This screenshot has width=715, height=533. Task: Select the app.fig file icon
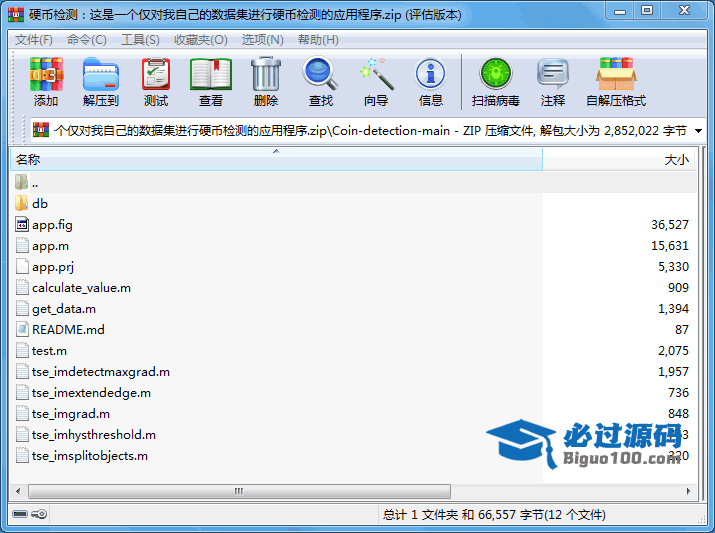22,224
